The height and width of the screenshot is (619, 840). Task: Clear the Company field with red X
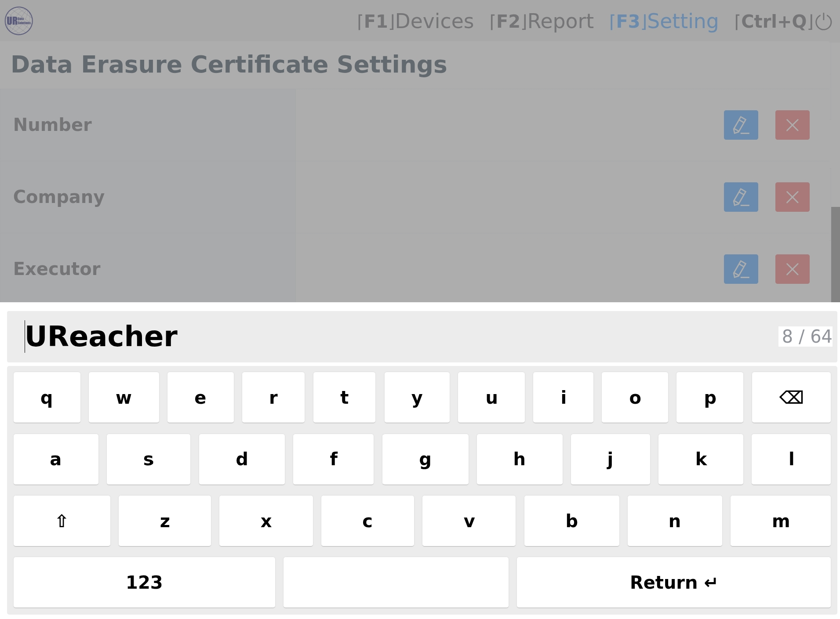792,197
